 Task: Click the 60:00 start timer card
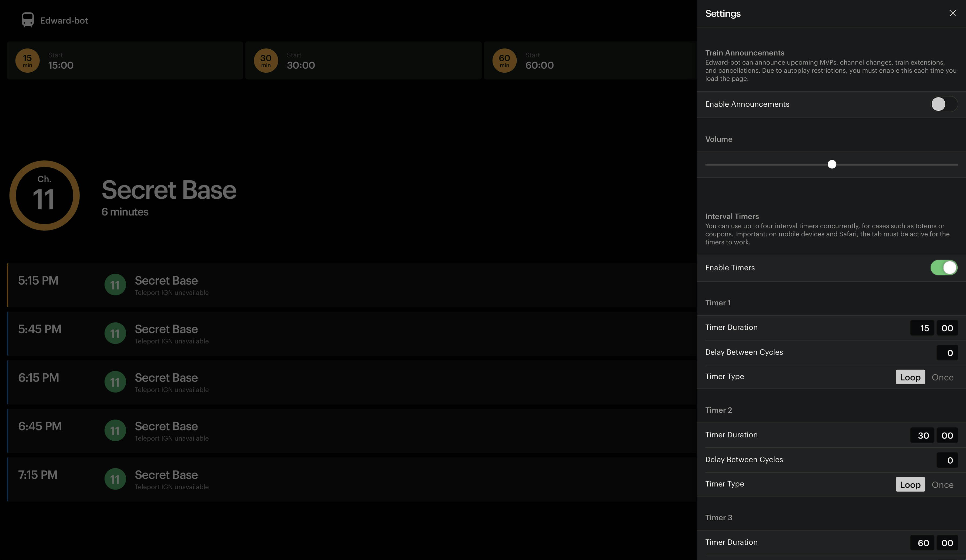(x=590, y=60)
